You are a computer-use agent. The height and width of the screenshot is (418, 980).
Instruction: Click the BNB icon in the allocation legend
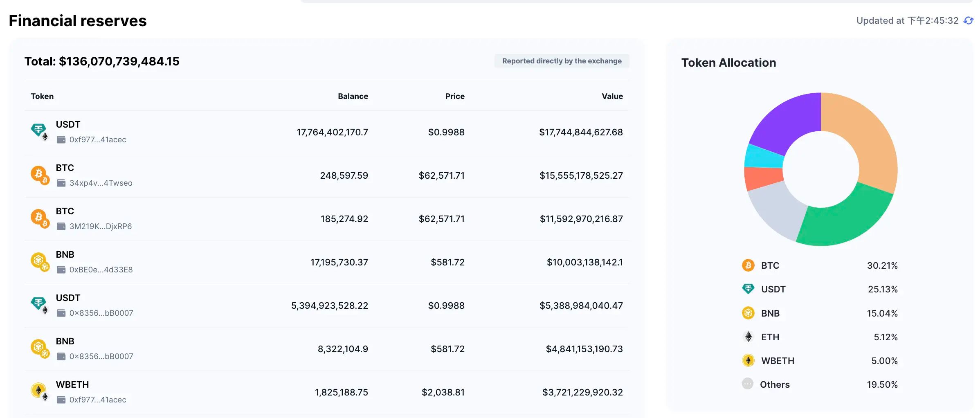(748, 313)
